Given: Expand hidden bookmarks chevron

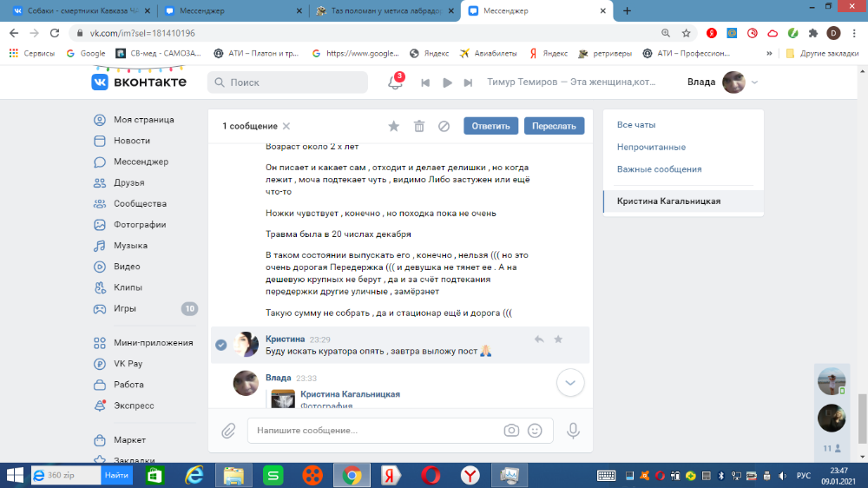Looking at the screenshot, I should click(x=769, y=53).
